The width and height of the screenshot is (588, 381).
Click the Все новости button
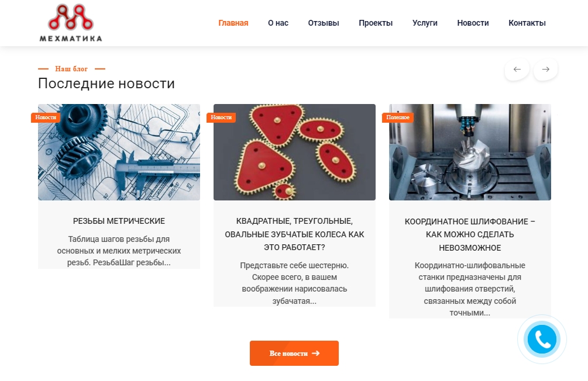click(x=294, y=354)
